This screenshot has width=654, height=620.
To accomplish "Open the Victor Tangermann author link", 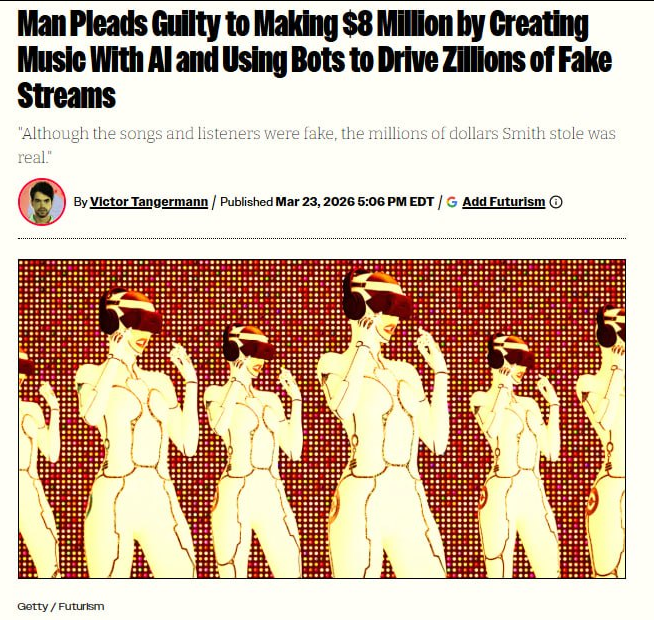I will coord(149,202).
